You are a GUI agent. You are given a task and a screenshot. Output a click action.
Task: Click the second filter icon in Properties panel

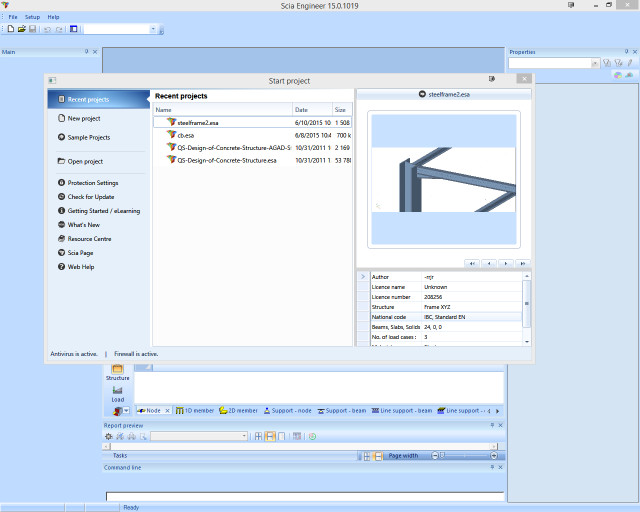[x=619, y=63]
